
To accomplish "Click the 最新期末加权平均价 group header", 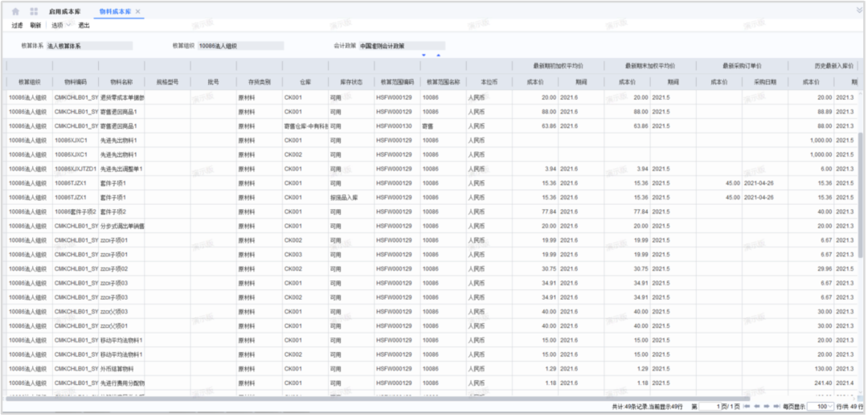I will [650, 66].
